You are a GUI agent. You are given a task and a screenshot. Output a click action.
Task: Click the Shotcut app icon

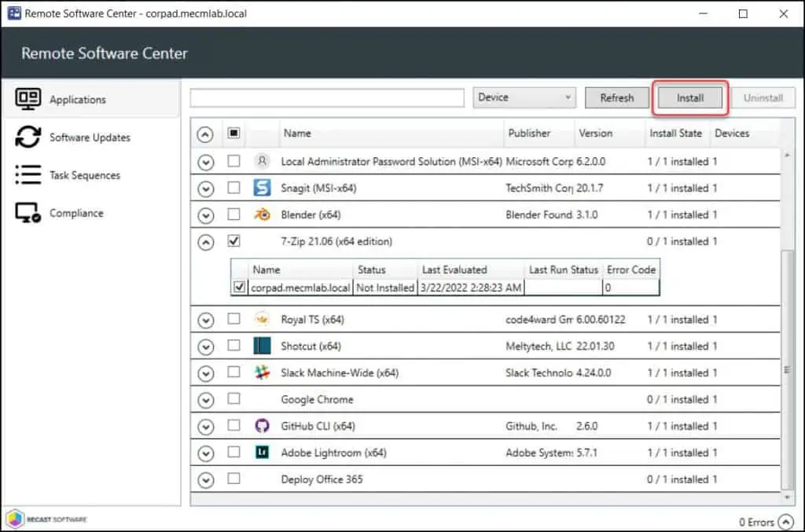tap(262, 346)
